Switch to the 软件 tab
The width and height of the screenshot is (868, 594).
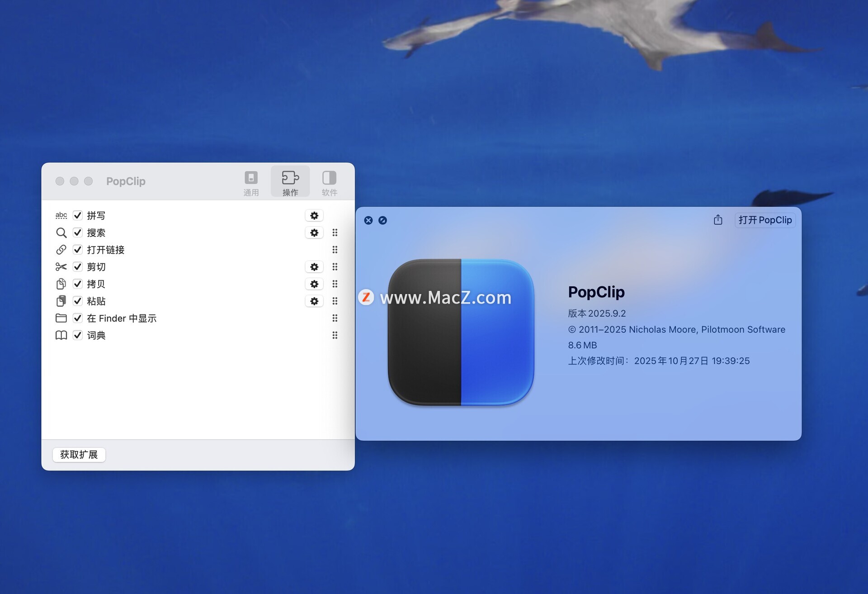[x=329, y=182]
